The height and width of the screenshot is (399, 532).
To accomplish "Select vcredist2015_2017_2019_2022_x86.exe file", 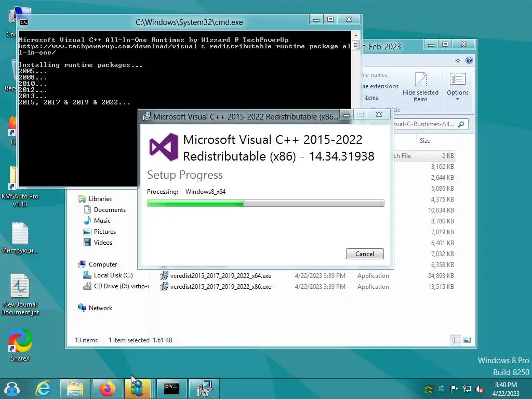I will pyautogui.click(x=220, y=287).
